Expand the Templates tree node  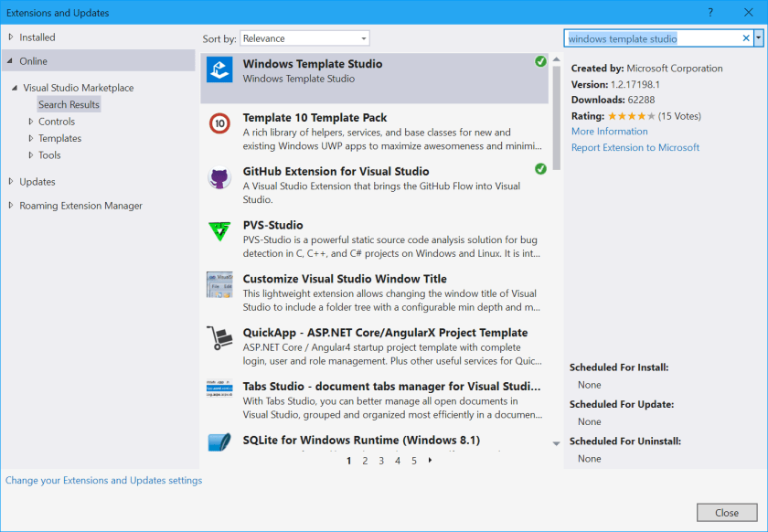30,138
